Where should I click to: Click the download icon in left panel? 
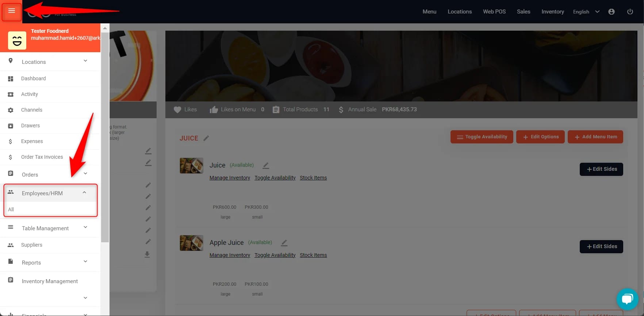click(x=147, y=254)
